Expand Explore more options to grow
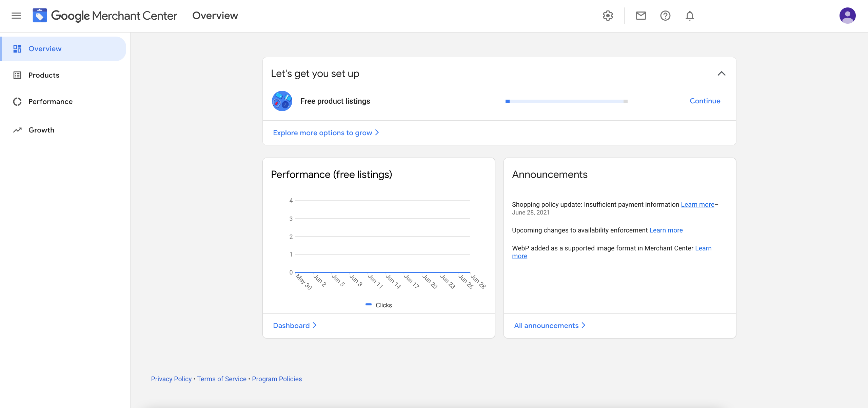 [x=325, y=133]
